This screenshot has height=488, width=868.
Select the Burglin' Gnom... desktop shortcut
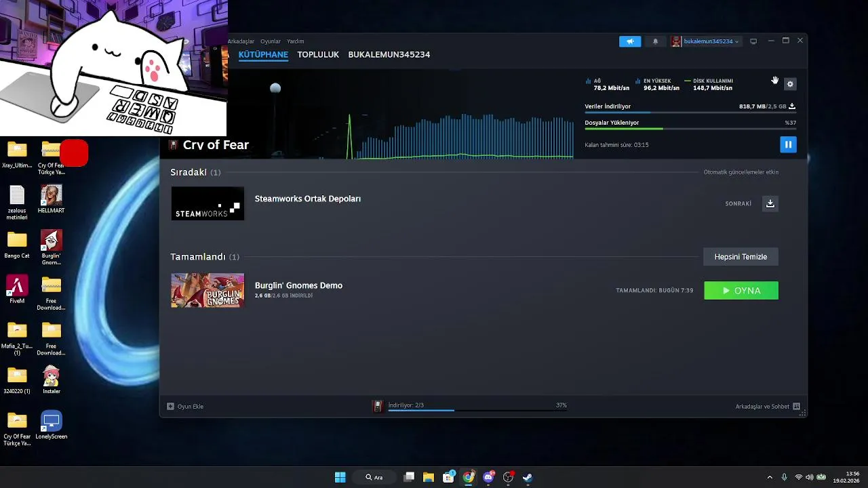click(x=51, y=247)
